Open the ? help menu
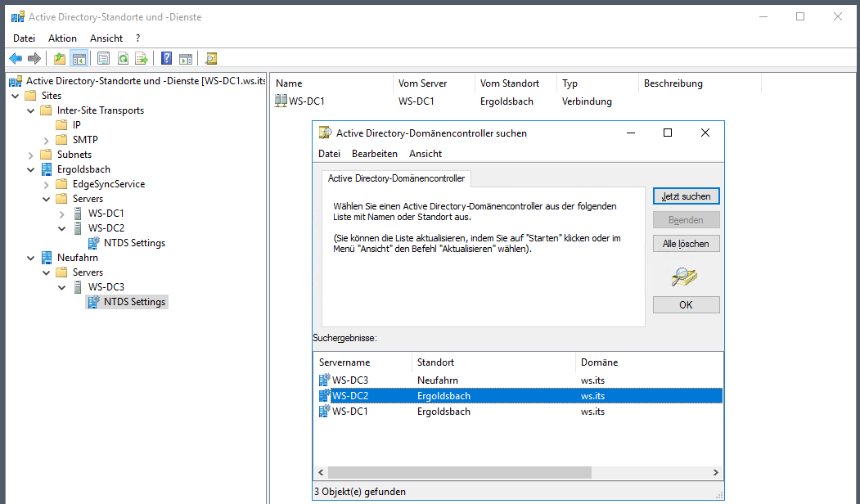The height and width of the screenshot is (504, 860). pos(137,38)
